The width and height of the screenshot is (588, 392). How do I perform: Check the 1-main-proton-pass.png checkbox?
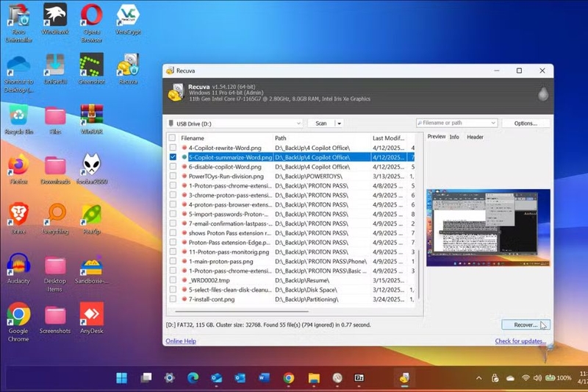pyautogui.click(x=173, y=261)
